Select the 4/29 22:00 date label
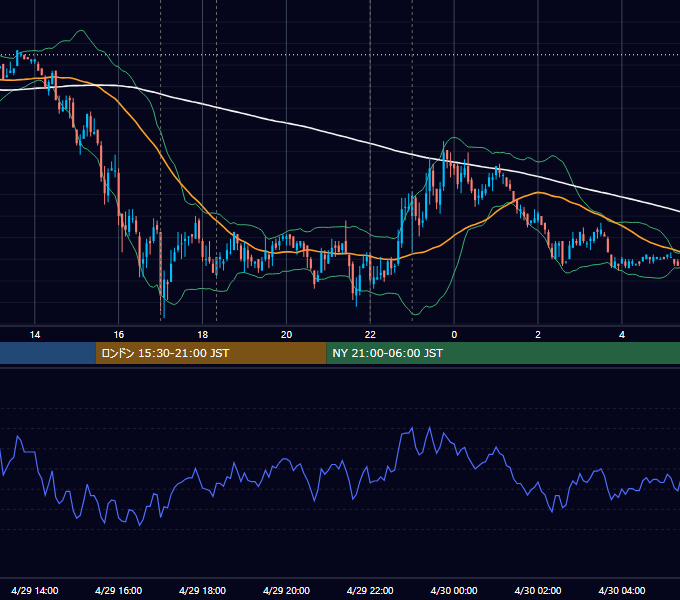 tap(370, 590)
